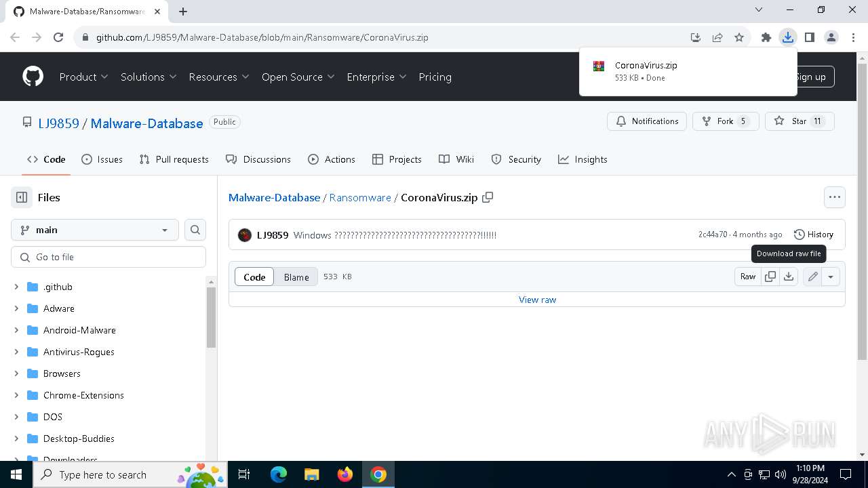Open the Raw file button
Screen dimensions: 868x488
click(748, 277)
